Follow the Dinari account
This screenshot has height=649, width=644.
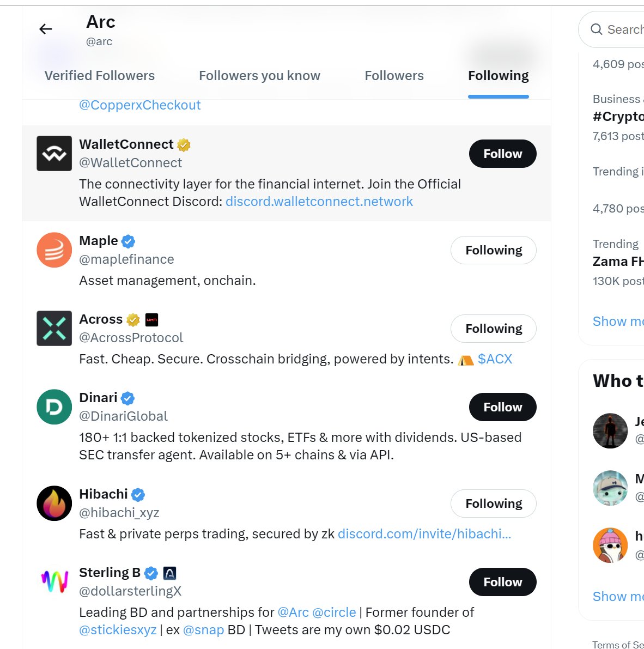(502, 407)
